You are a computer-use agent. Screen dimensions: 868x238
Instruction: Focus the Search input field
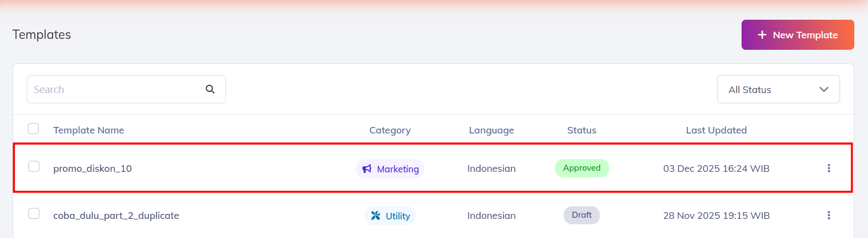(x=115, y=90)
